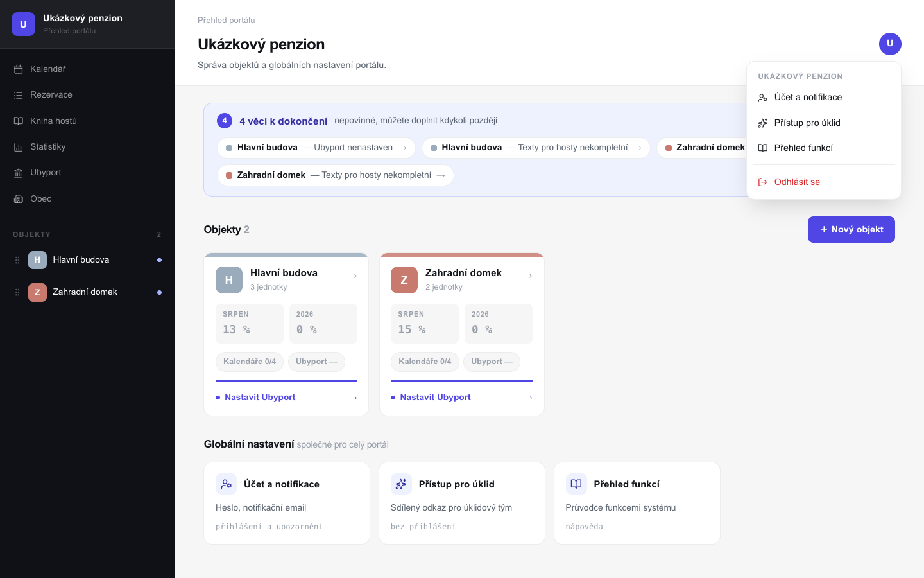Open the Hlavní budova card arrow
The height and width of the screenshot is (578, 924).
pos(352,276)
